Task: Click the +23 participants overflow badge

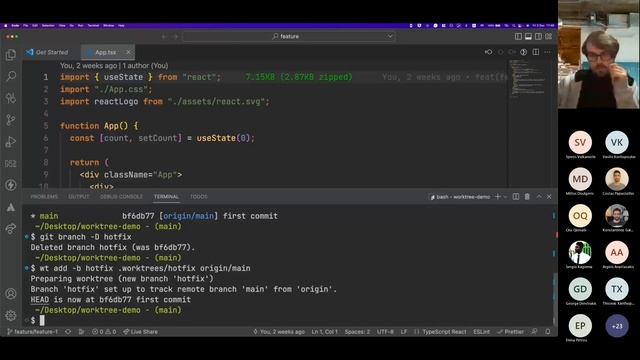Action: pos(617,326)
